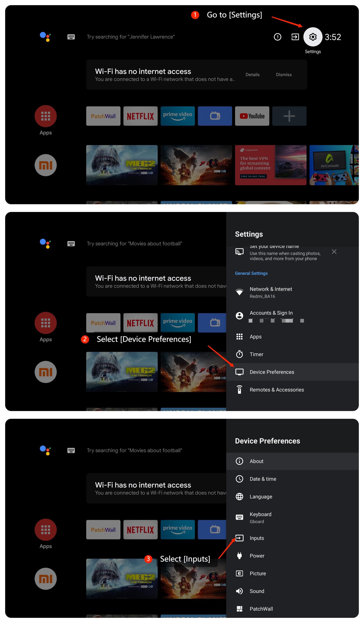This screenshot has height=623, width=364.
Task: Open the Inputs icon beside the clock
Action: pyautogui.click(x=295, y=37)
